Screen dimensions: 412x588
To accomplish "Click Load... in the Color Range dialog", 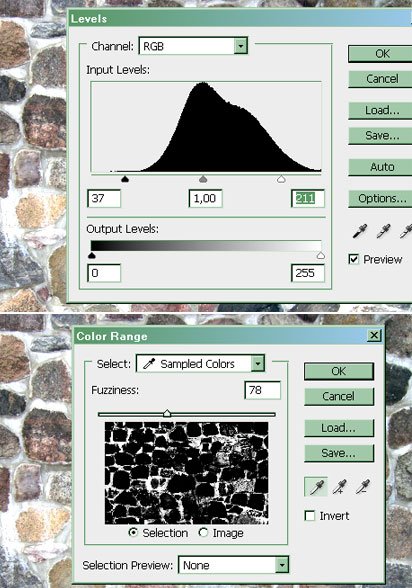I will [x=339, y=428].
